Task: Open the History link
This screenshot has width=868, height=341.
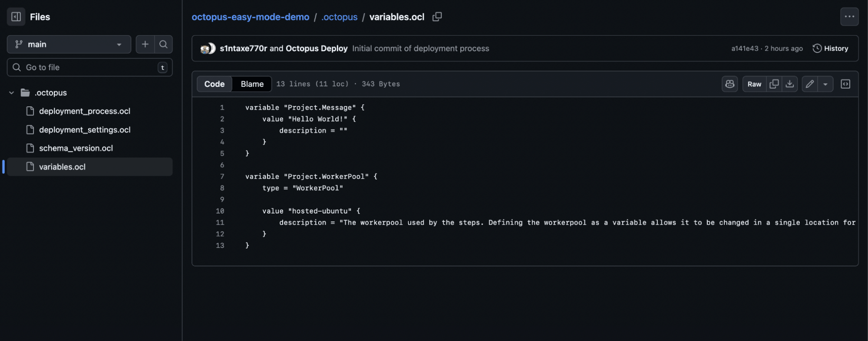Action: coord(830,49)
